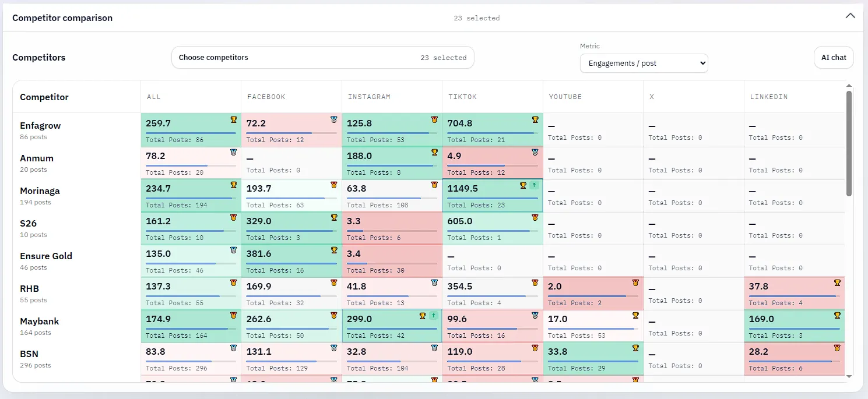Click 'Total Posts: 296' in the BSN row
This screenshot has height=399, width=868.
(x=177, y=368)
